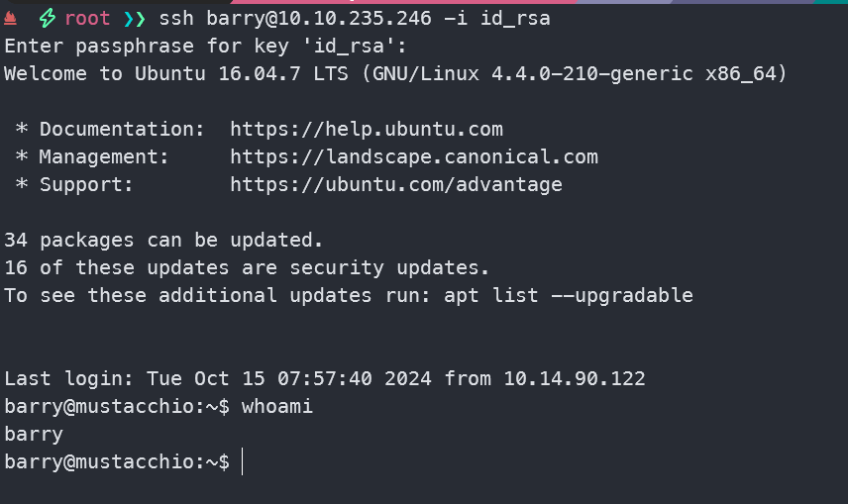Open the landscape.canonical.com management link
The width and height of the screenshot is (848, 504).
414,156
